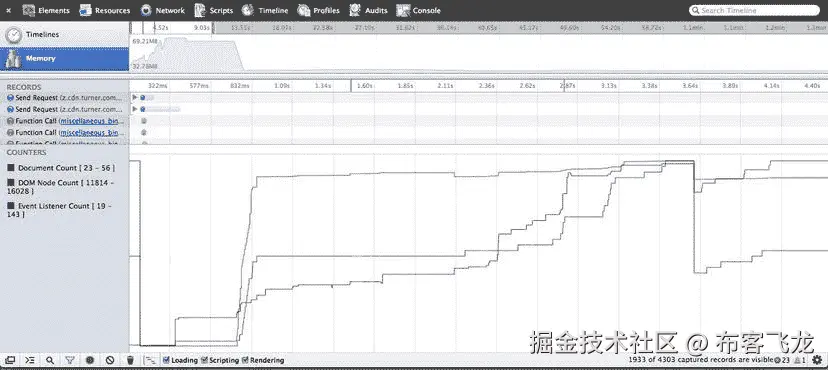Click the right overview window handle near 9.03s
The height and width of the screenshot is (370, 828).
(212, 27)
